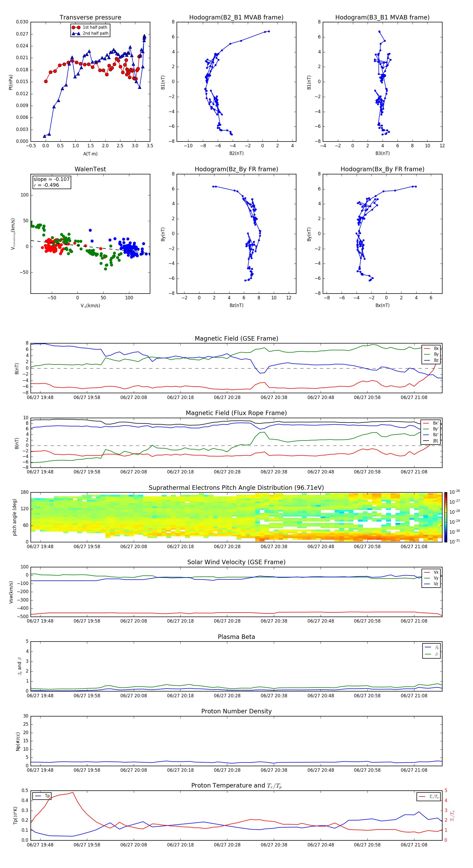The width and height of the screenshot is (473, 868).
Task: Click 'pitch angle (deg)' axis label
Action: [x=15, y=517]
